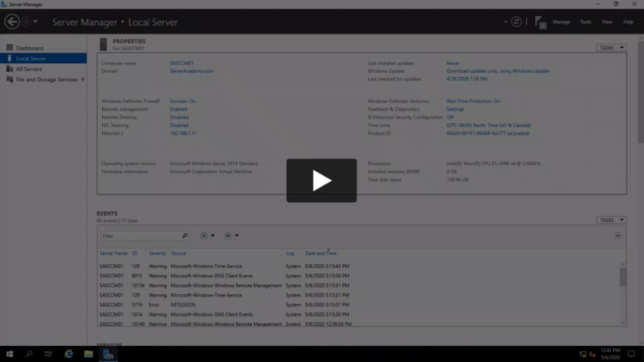This screenshot has width=644, height=362.
Task: Click the Windows Start button
Action: [9, 354]
